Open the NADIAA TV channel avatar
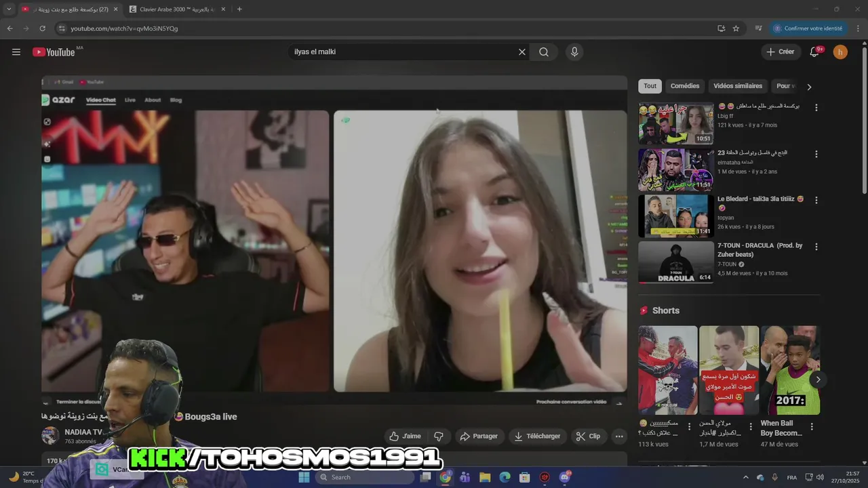This screenshot has width=868, height=488. 50,436
